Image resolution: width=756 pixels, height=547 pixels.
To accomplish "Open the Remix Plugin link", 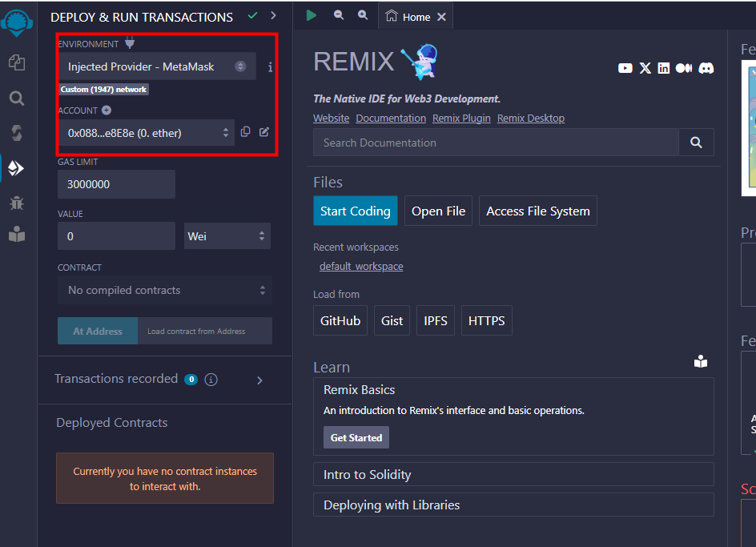I will 461,119.
